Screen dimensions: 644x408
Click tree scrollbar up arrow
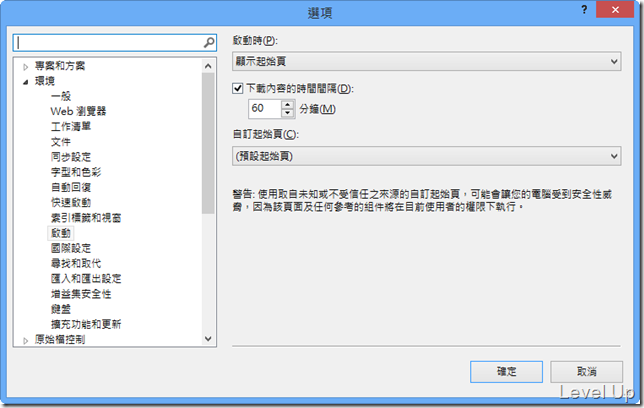point(208,66)
